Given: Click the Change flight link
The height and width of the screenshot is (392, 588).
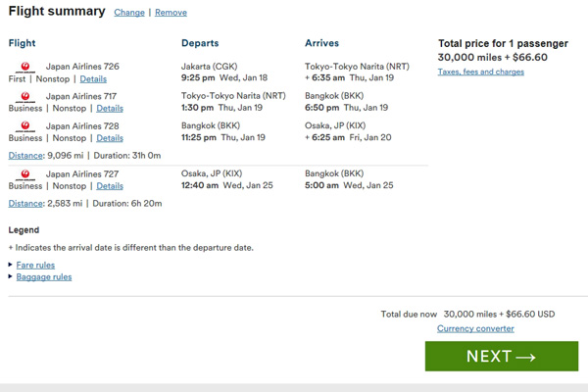Looking at the screenshot, I should pyautogui.click(x=129, y=13).
